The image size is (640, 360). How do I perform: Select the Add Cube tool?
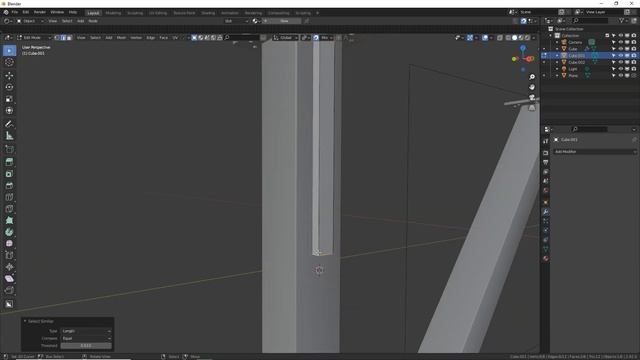(x=9, y=149)
